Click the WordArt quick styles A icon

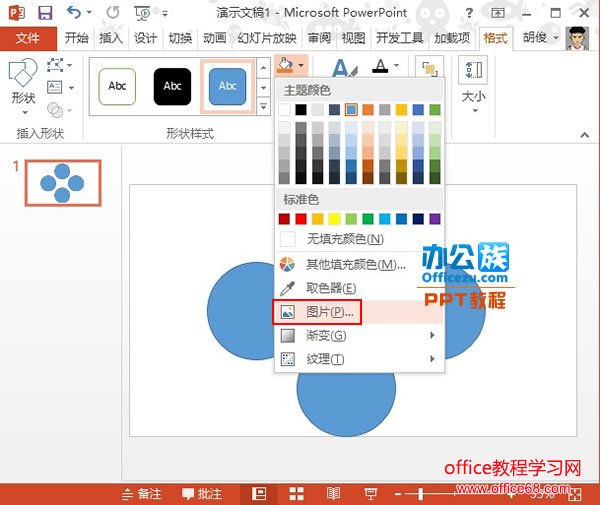(346, 67)
